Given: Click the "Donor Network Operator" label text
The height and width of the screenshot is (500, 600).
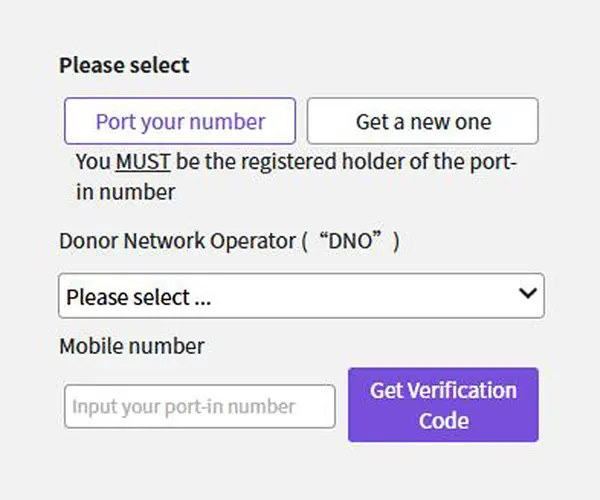Looking at the screenshot, I should pyautogui.click(x=178, y=242).
